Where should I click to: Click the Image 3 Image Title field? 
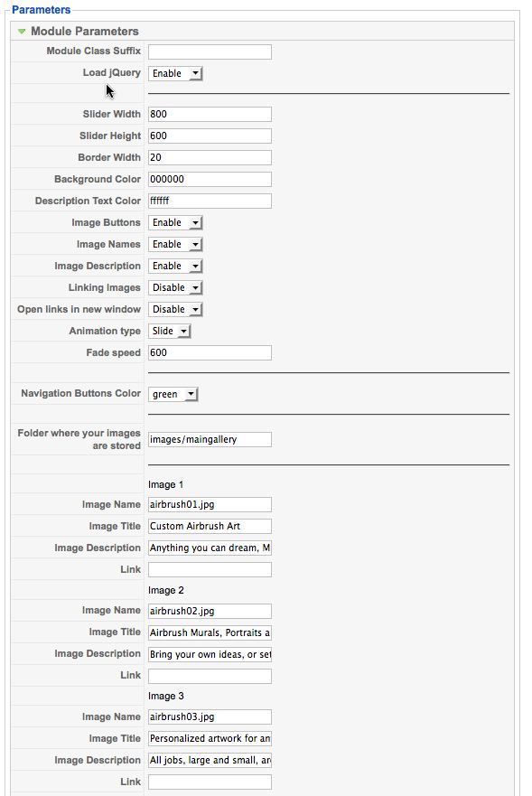click(x=210, y=739)
